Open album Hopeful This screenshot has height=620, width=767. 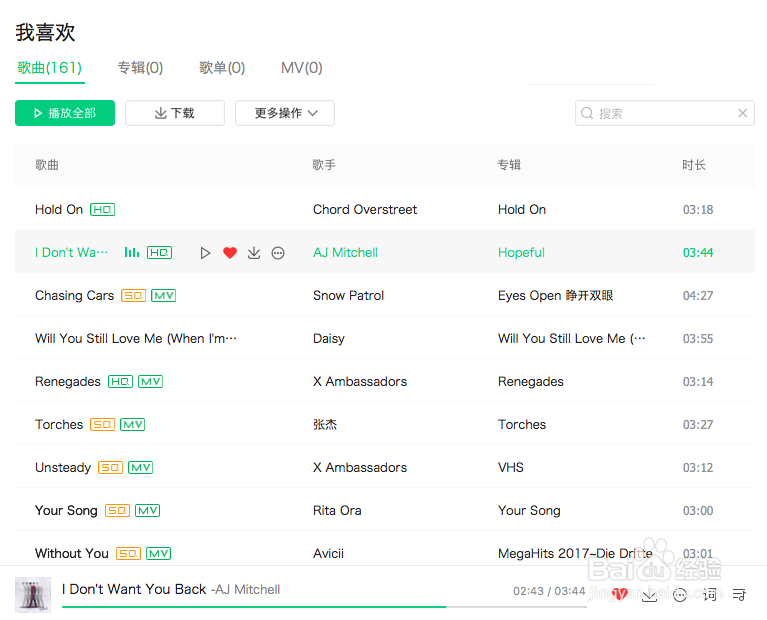point(521,253)
